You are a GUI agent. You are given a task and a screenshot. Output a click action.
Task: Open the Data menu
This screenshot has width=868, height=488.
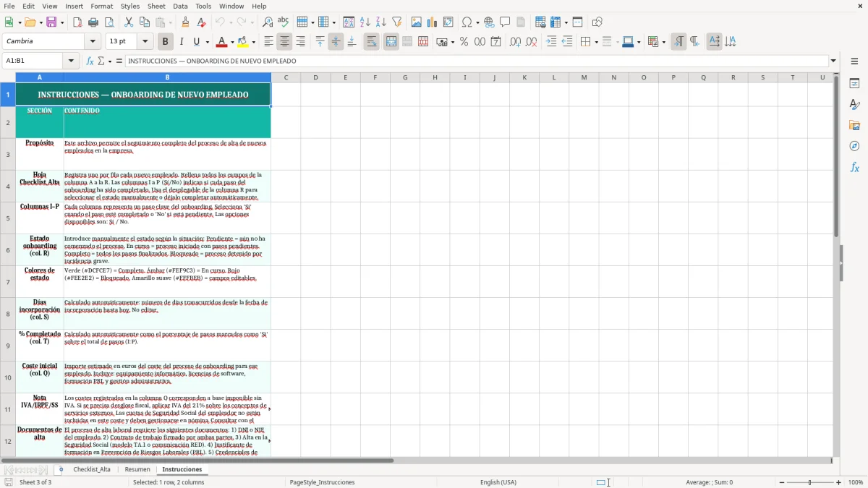click(x=181, y=6)
